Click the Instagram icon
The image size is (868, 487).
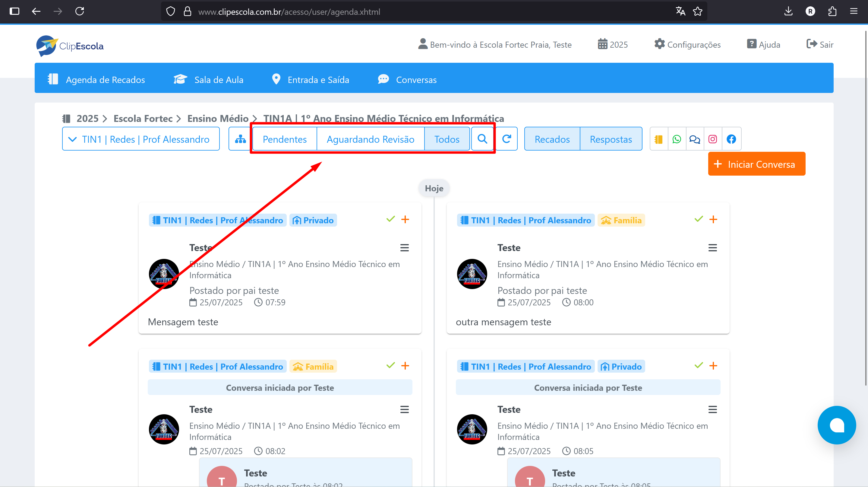[x=713, y=139]
